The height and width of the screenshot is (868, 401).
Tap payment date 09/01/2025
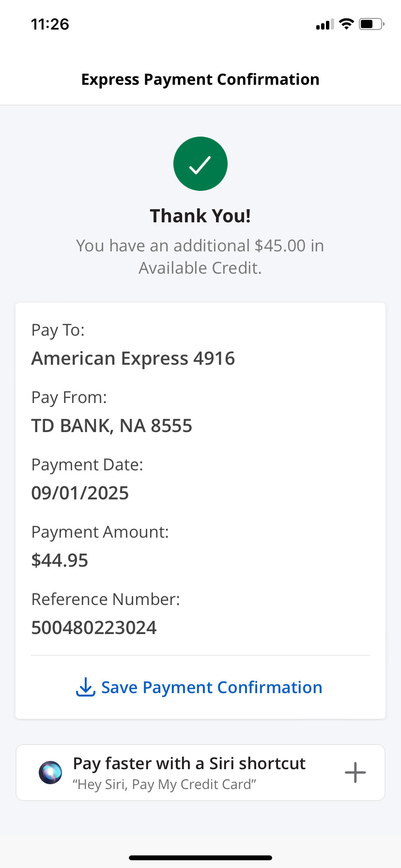coord(80,493)
